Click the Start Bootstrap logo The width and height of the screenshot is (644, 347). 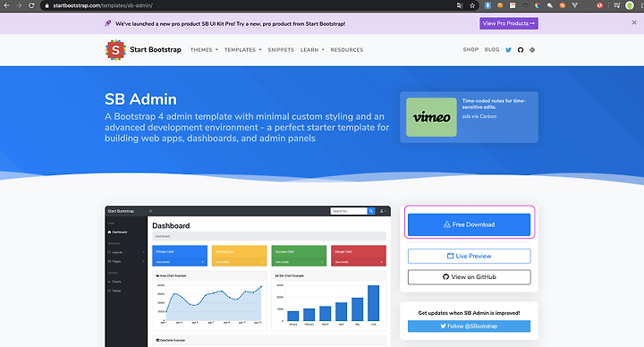(115, 50)
